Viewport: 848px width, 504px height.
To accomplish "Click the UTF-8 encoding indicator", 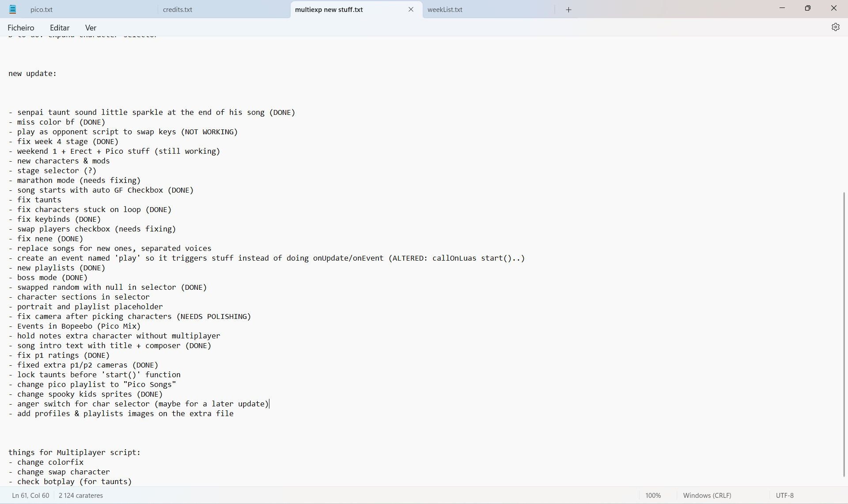I will pos(785,495).
